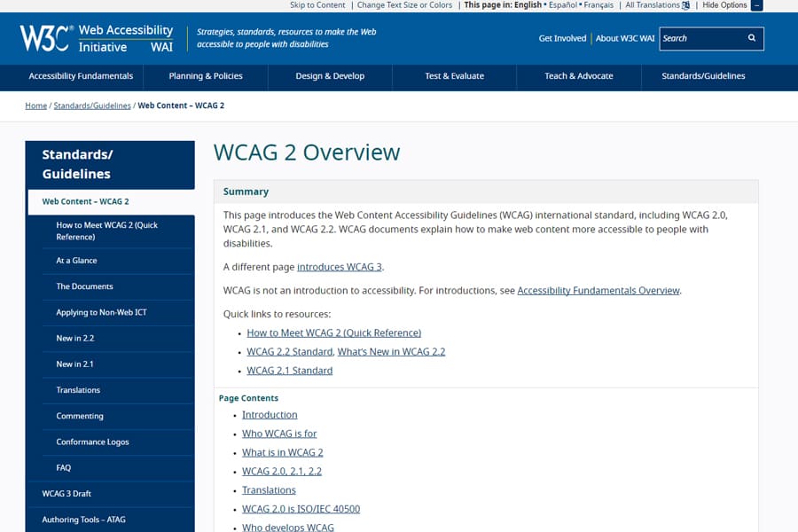
Task: Open Translations sidebar item
Action: click(118, 390)
